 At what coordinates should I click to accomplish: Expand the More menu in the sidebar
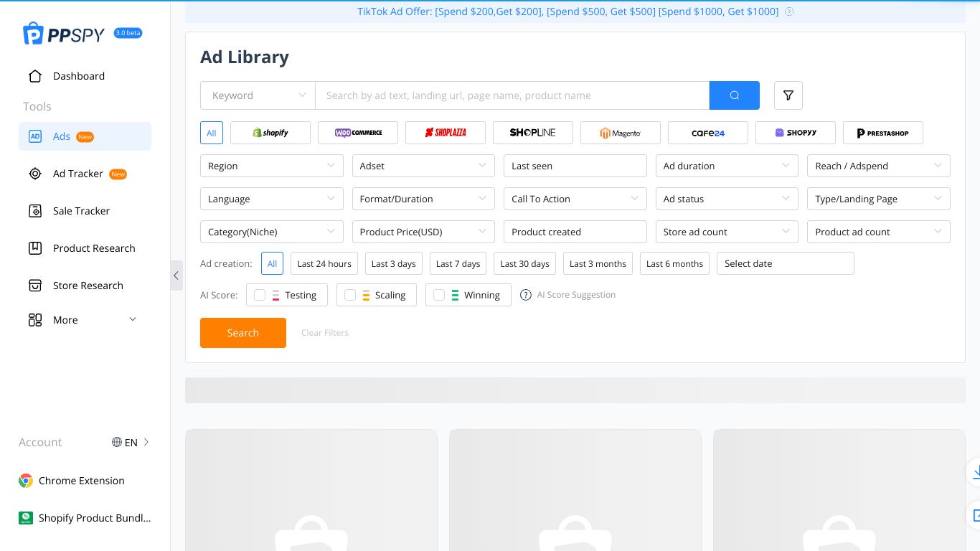pos(83,320)
